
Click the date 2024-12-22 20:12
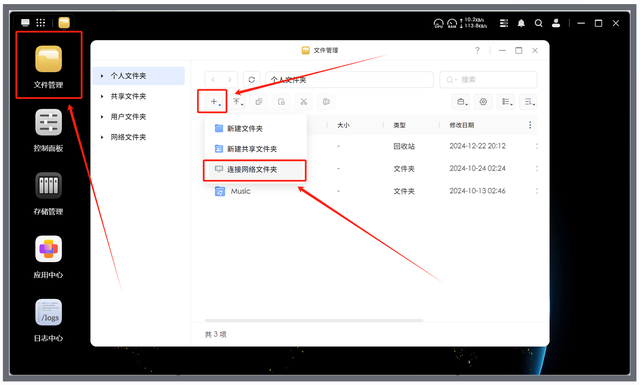click(x=478, y=146)
